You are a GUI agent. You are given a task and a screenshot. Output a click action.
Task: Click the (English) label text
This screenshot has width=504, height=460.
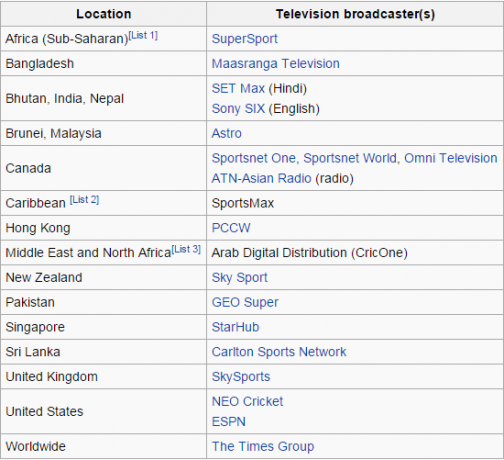click(294, 109)
